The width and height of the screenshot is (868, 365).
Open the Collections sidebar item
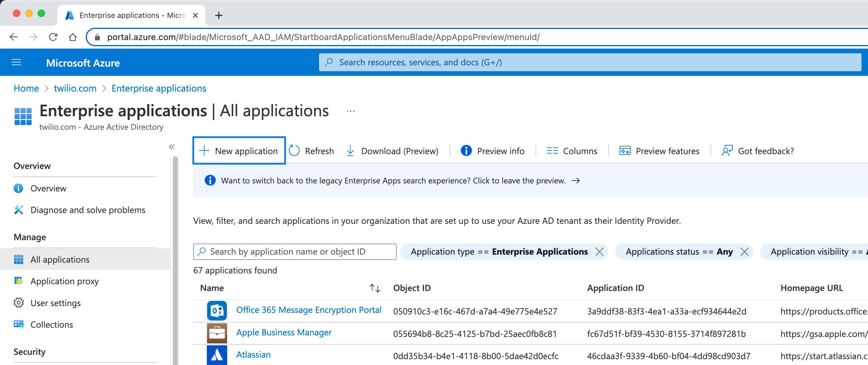(51, 324)
